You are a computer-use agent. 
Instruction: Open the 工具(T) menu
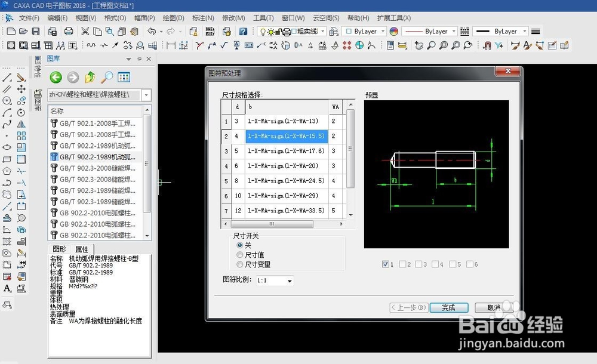pyautogui.click(x=263, y=18)
